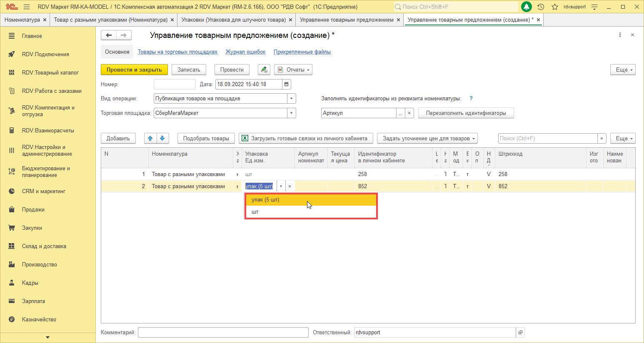
Task: Click the favorites star icon
Action: coord(554,7)
